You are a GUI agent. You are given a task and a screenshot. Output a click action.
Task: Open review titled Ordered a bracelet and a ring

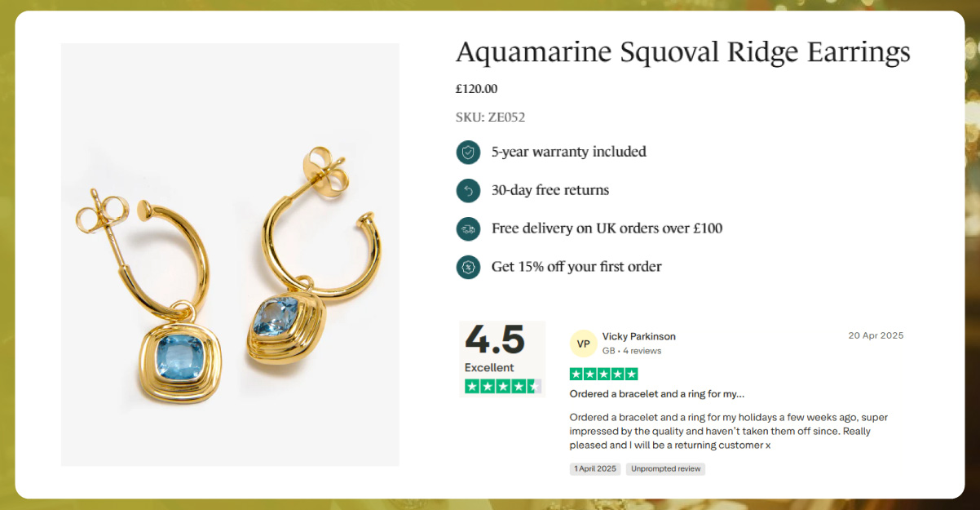click(656, 394)
